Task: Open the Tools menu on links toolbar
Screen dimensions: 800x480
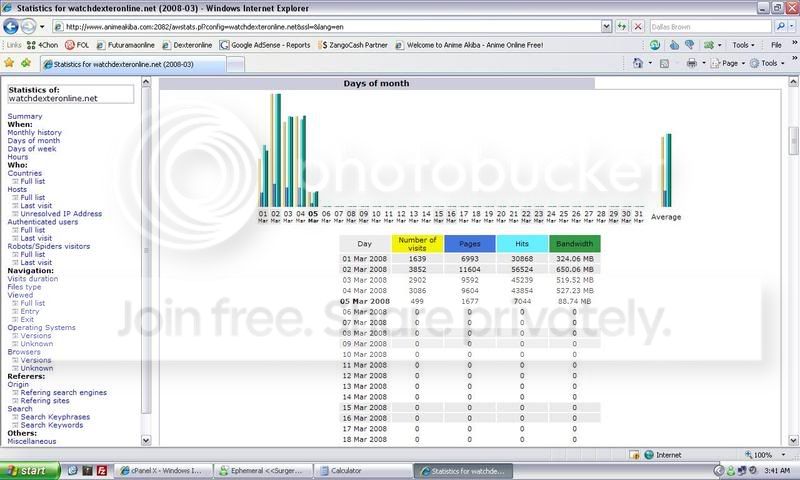Action: [x=743, y=45]
